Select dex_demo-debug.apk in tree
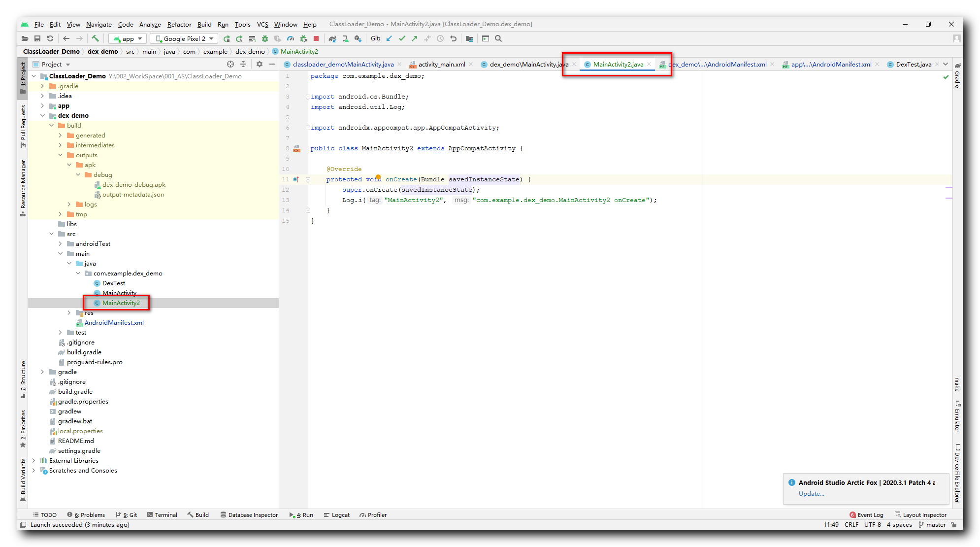The height and width of the screenshot is (547, 980). 133,185
